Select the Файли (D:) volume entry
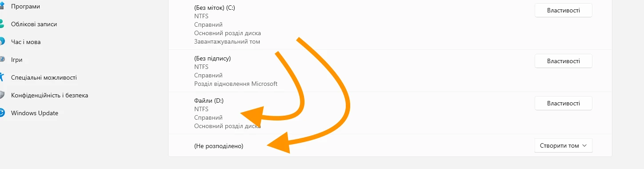This screenshot has width=644, height=169. [x=390, y=113]
